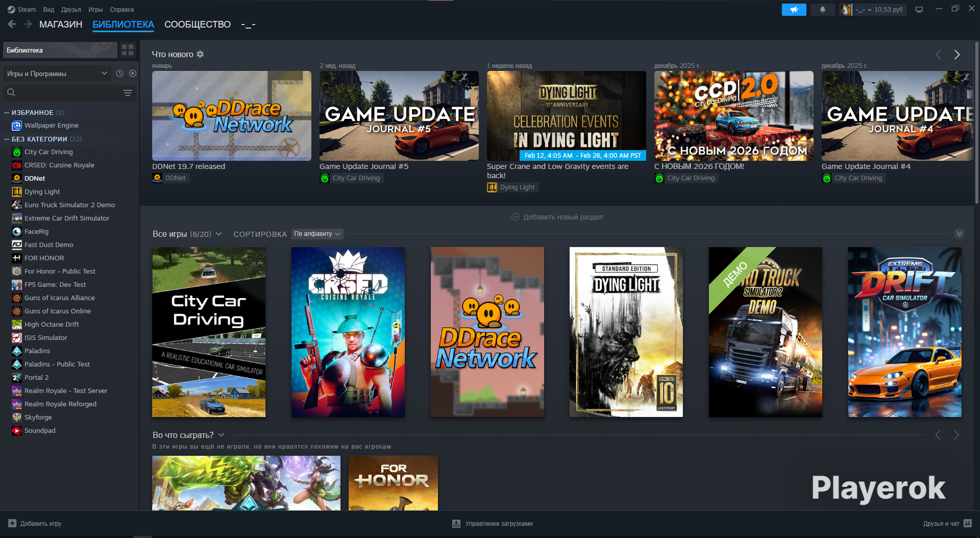980x538 pixels.
Task: Open the Во что сыграть? section dropdown
Action: pos(221,435)
